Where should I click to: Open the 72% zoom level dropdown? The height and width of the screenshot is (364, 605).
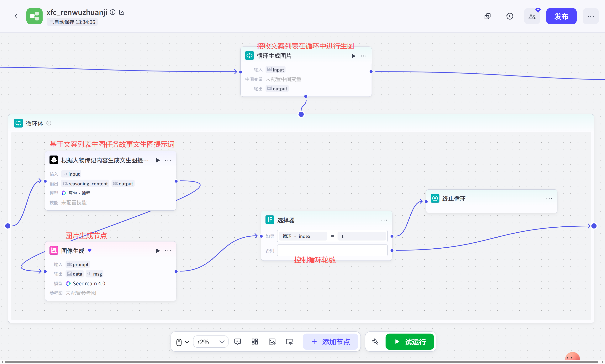(x=210, y=342)
